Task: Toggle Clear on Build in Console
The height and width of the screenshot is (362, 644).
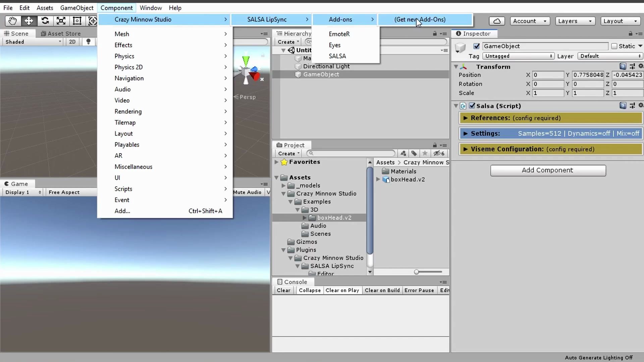Action: (x=382, y=290)
